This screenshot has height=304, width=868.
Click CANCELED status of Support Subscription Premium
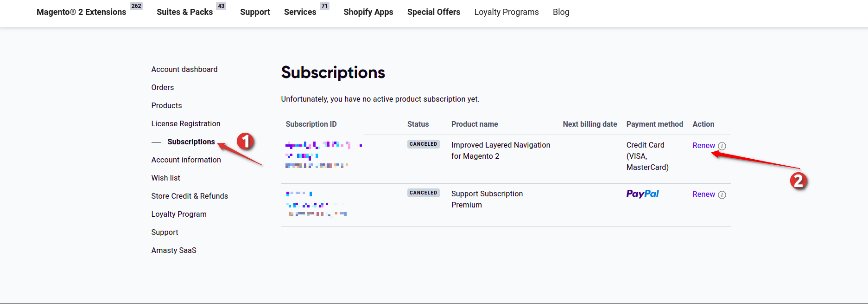(424, 193)
